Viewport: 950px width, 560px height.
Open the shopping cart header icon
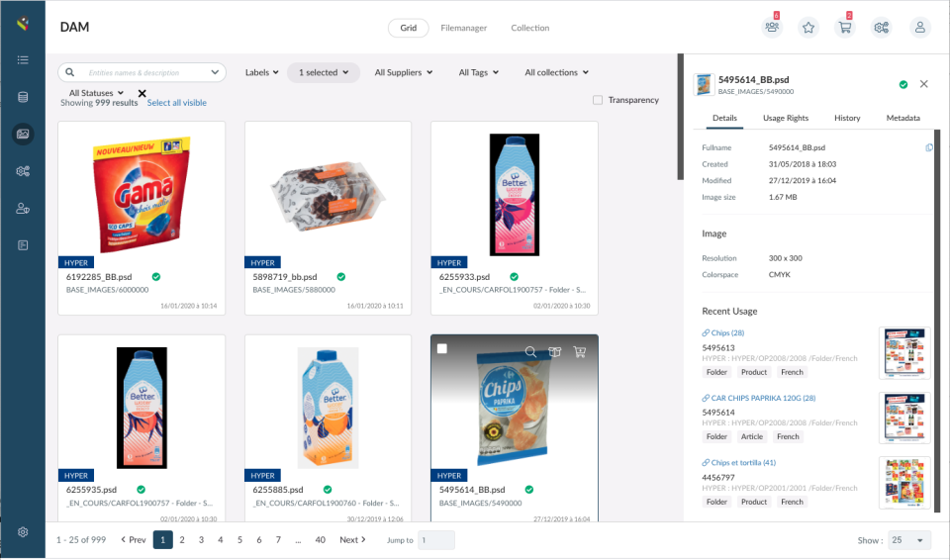pos(844,28)
